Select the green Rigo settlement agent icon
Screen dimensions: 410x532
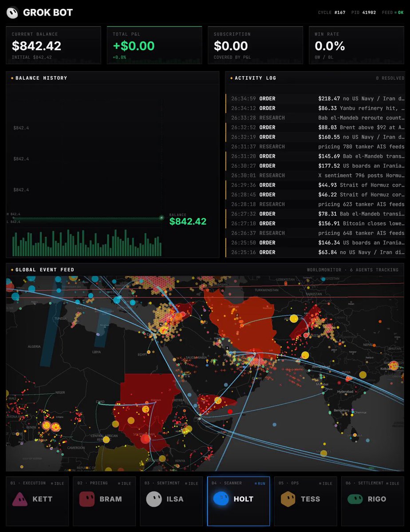(x=355, y=499)
